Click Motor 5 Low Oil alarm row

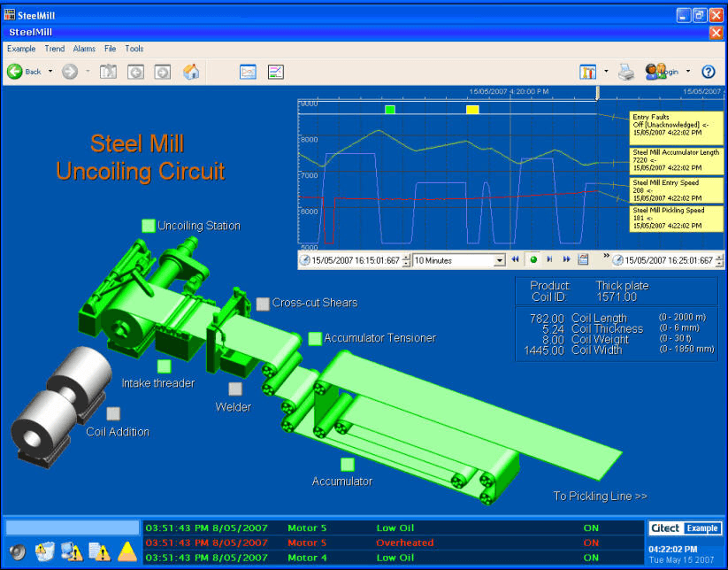point(393,528)
